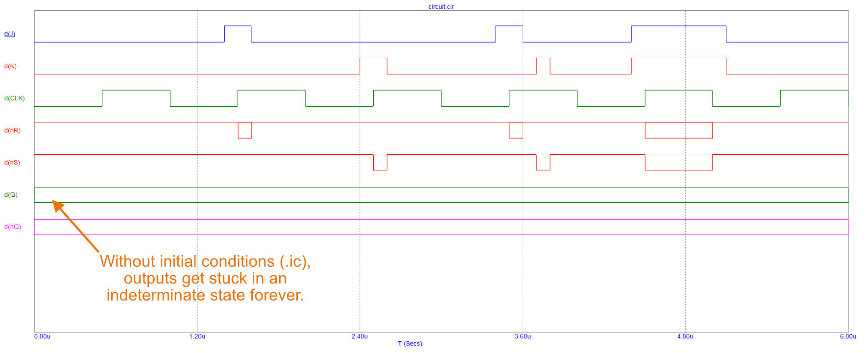Click the d(nR) signal label
Viewport: 868px width, 353px height.
(12, 130)
